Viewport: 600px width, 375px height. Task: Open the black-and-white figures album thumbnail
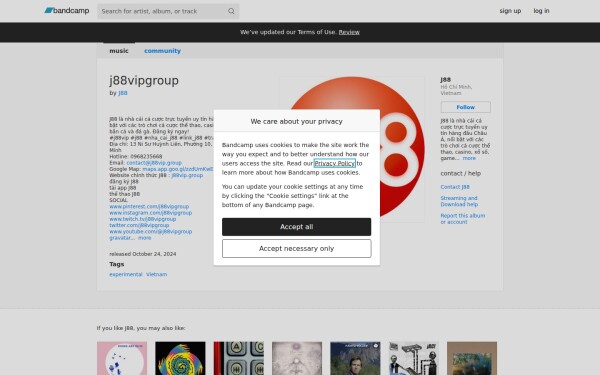click(414, 358)
